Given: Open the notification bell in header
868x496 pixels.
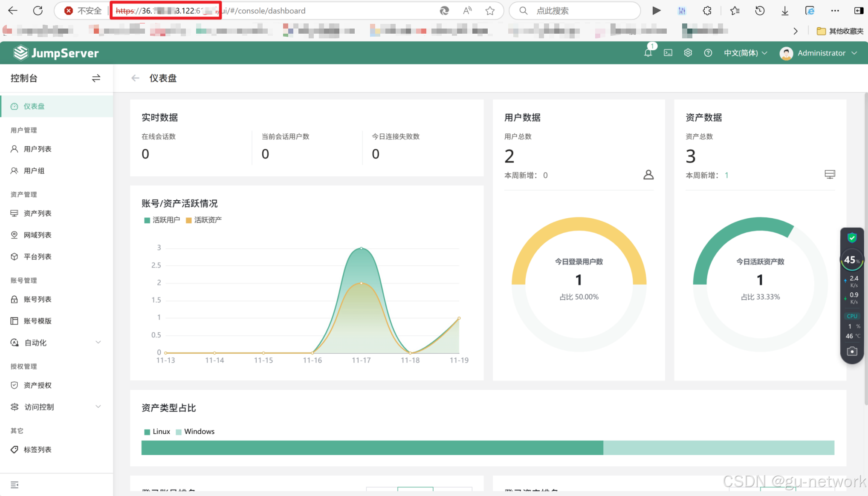Looking at the screenshot, I should (648, 53).
